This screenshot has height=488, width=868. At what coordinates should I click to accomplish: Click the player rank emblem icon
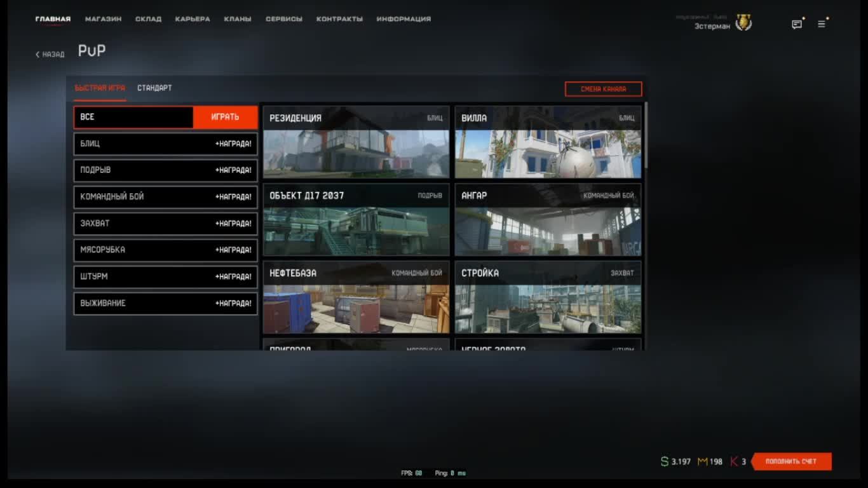pos(743,24)
